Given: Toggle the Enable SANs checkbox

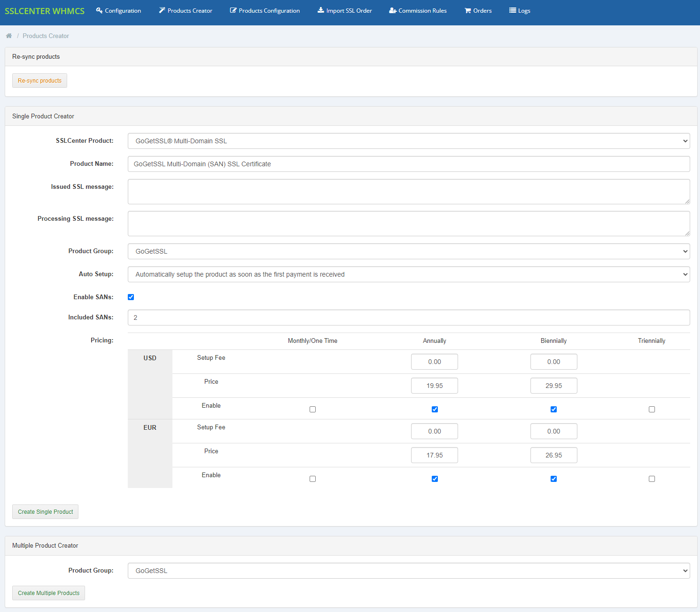Looking at the screenshot, I should pyautogui.click(x=131, y=297).
